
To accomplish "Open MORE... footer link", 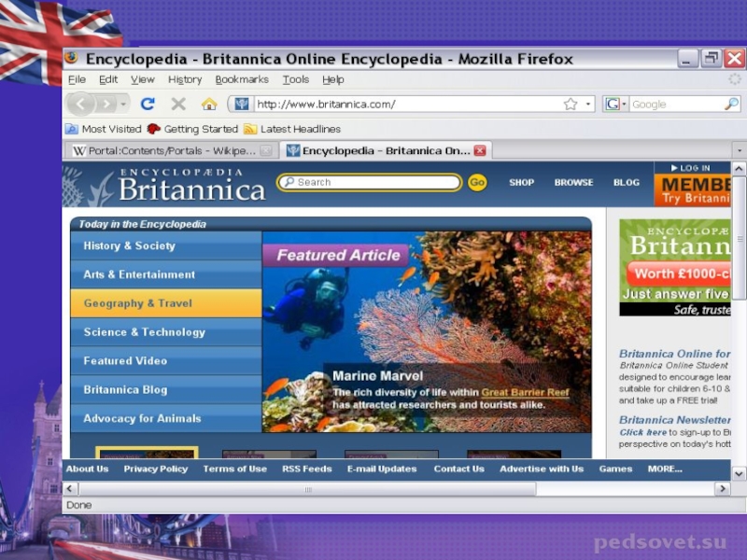I will (x=665, y=469).
